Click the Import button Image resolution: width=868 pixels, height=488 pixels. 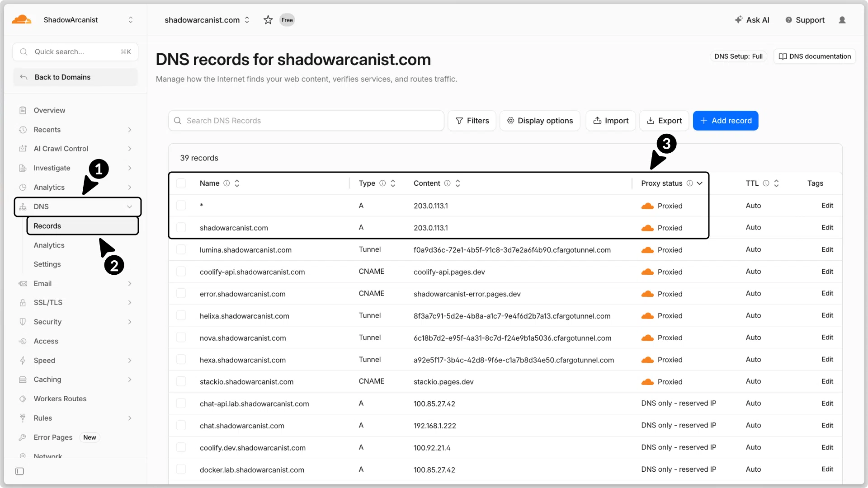(x=611, y=121)
